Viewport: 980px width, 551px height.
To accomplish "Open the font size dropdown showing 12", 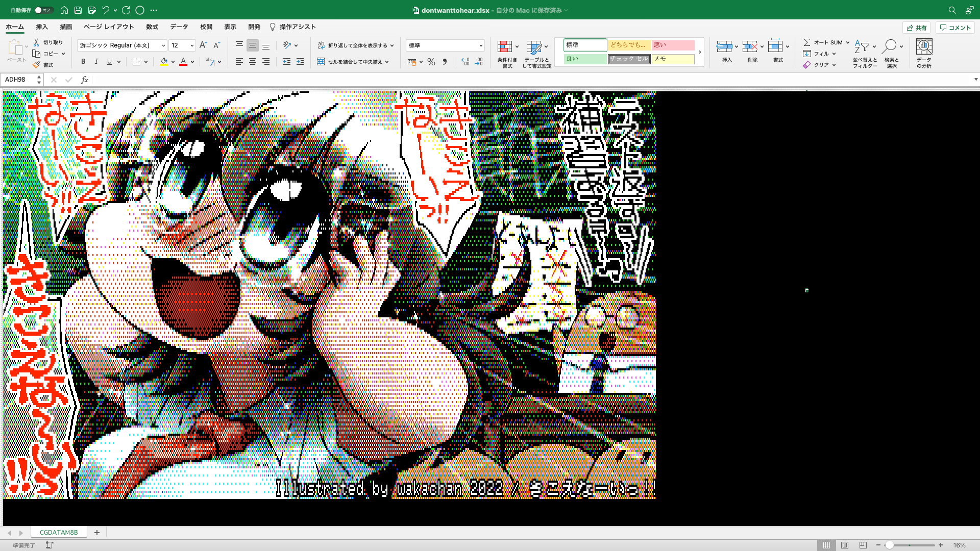I will pyautogui.click(x=192, y=45).
